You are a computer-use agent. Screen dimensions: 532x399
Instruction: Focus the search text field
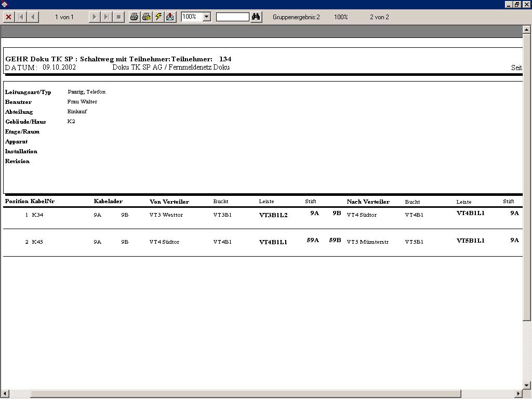click(233, 17)
